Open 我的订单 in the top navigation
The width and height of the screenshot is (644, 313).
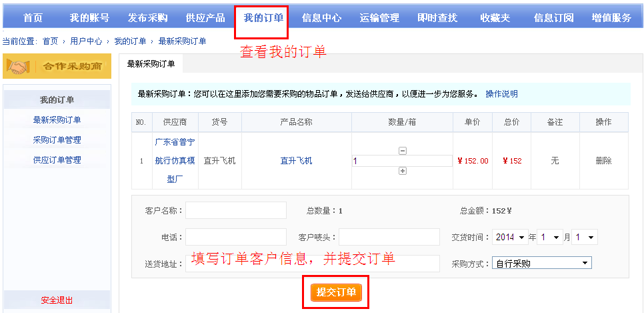point(263,18)
